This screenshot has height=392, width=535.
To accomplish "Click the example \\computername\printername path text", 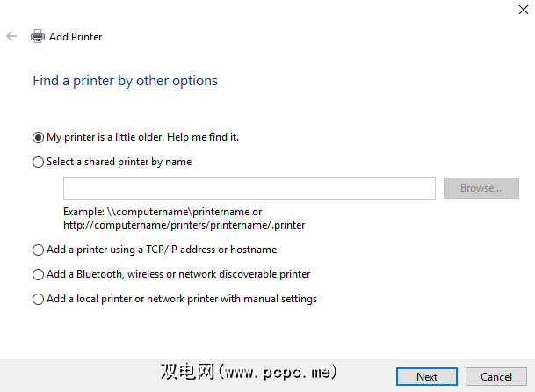I will (x=163, y=212).
